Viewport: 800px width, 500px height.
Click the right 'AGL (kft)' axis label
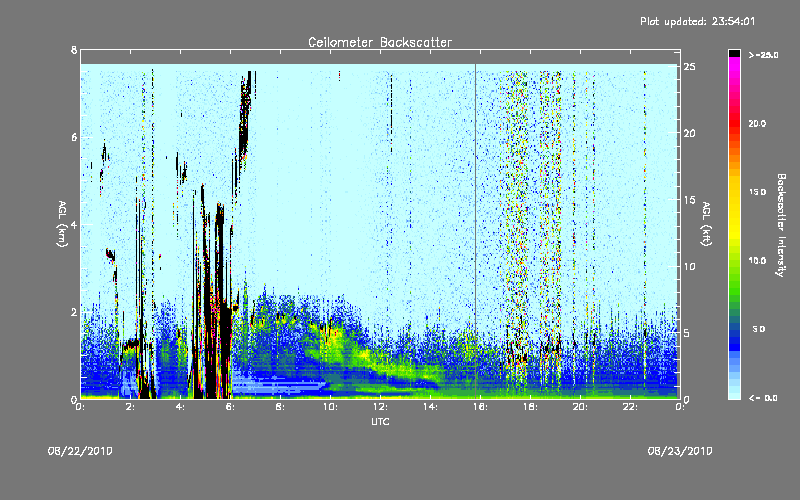706,224
